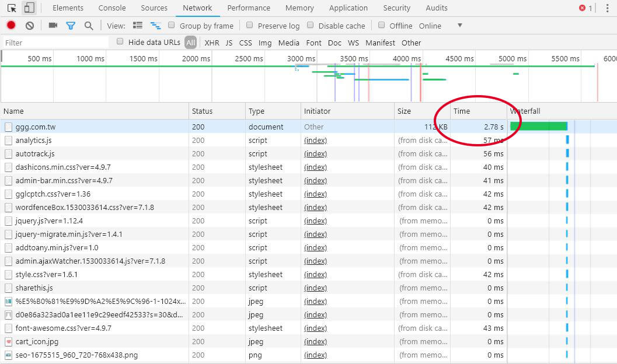Open the sharethis.js (index) initiator link
The image size is (617, 364).
(x=315, y=288)
